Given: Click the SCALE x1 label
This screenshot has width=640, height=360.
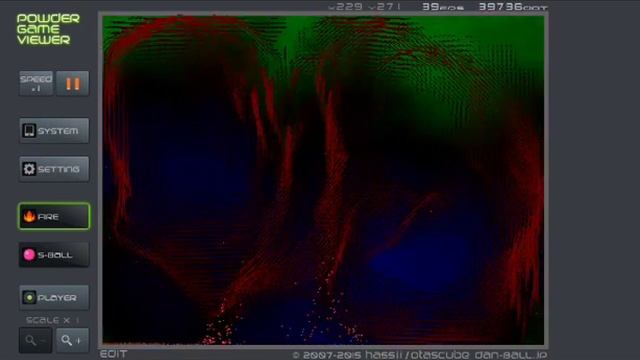Looking at the screenshot, I should click(53, 320).
